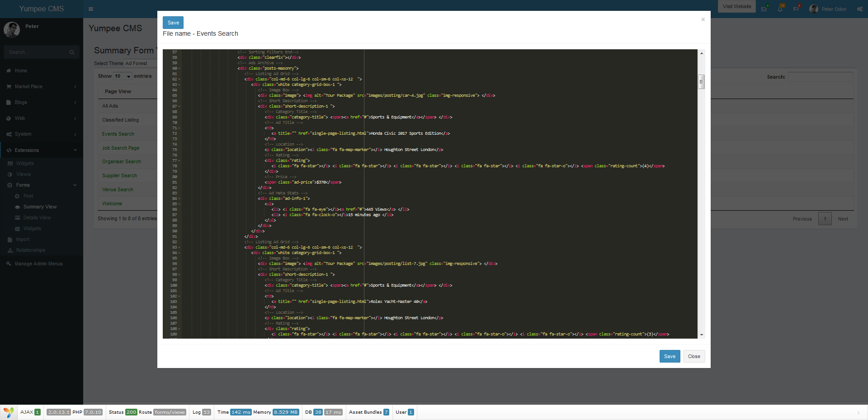
Task: Close the file editor with the Close button
Action: [x=693, y=356]
